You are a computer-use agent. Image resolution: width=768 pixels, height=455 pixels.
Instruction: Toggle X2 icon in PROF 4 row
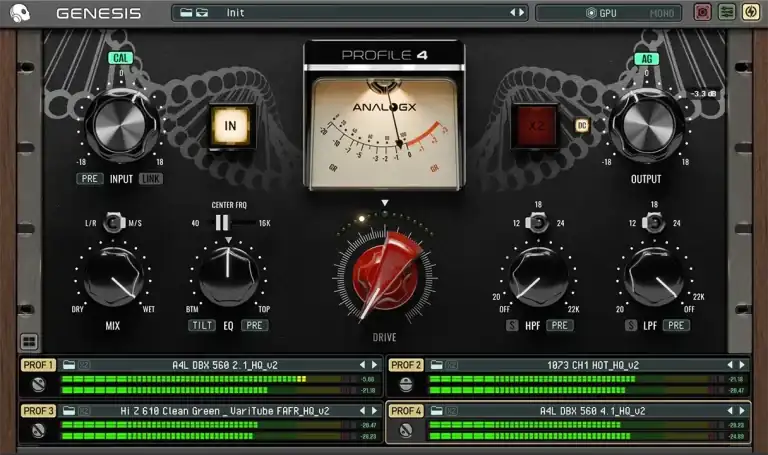(452, 410)
